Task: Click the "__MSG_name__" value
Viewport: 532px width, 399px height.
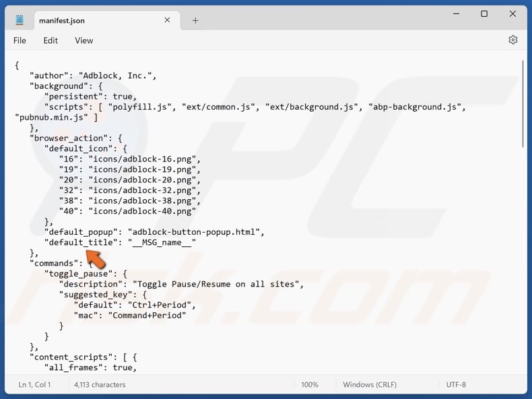Action: click(162, 243)
